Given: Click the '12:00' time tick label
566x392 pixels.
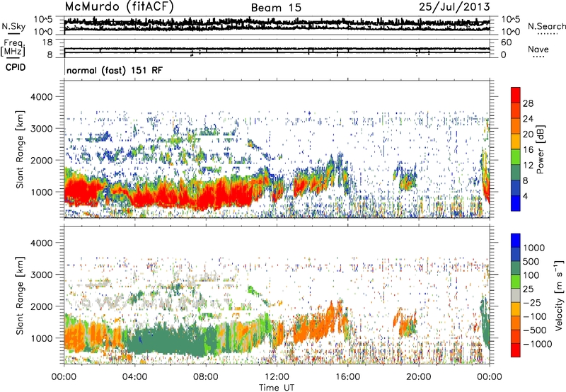Looking at the screenshot, I should coord(277,377).
